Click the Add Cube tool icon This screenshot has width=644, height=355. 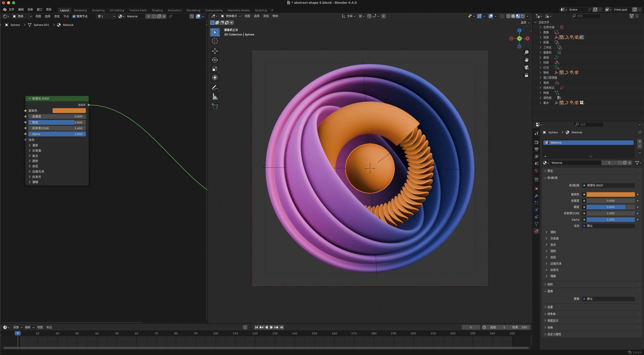coord(215,106)
